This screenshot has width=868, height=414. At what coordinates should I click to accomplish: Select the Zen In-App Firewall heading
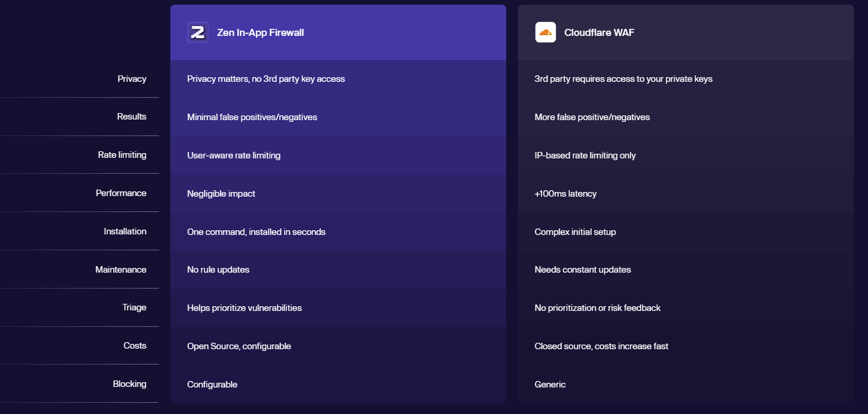(260, 33)
